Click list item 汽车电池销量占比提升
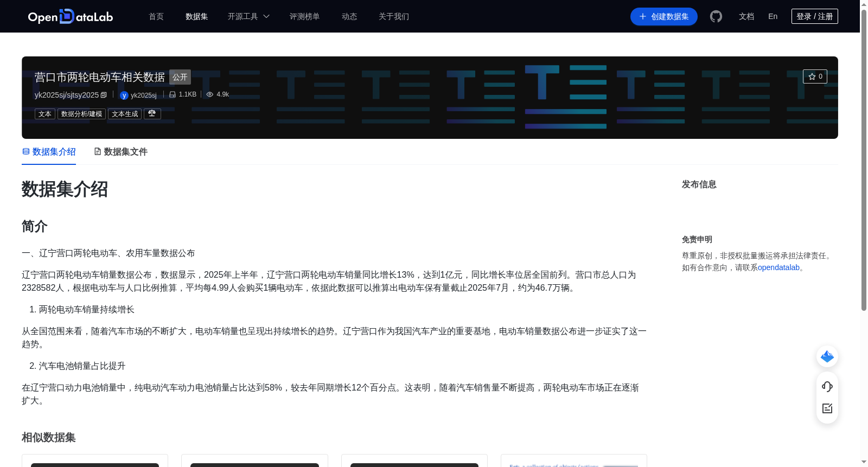Image resolution: width=868 pixels, height=467 pixels. tap(82, 366)
